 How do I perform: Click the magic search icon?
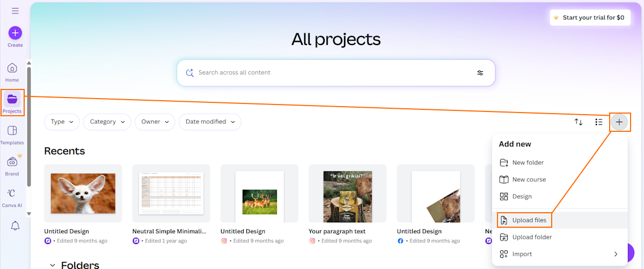point(189,72)
